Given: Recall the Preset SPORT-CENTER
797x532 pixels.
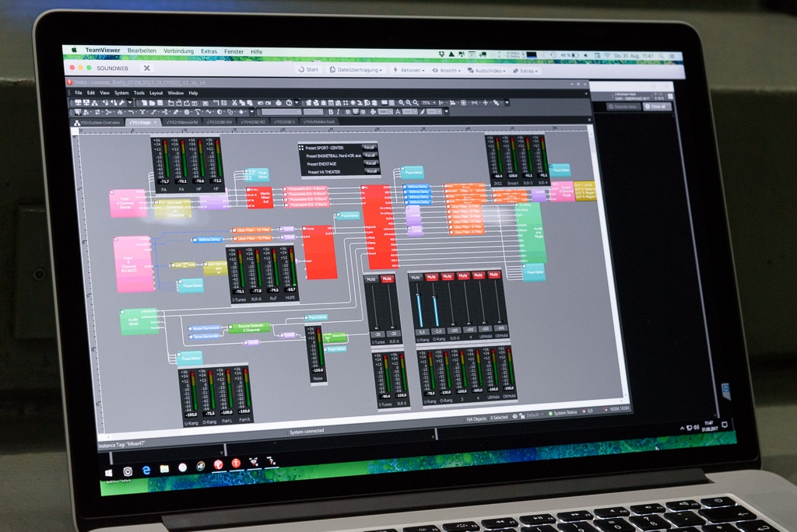Looking at the screenshot, I should click(371, 146).
